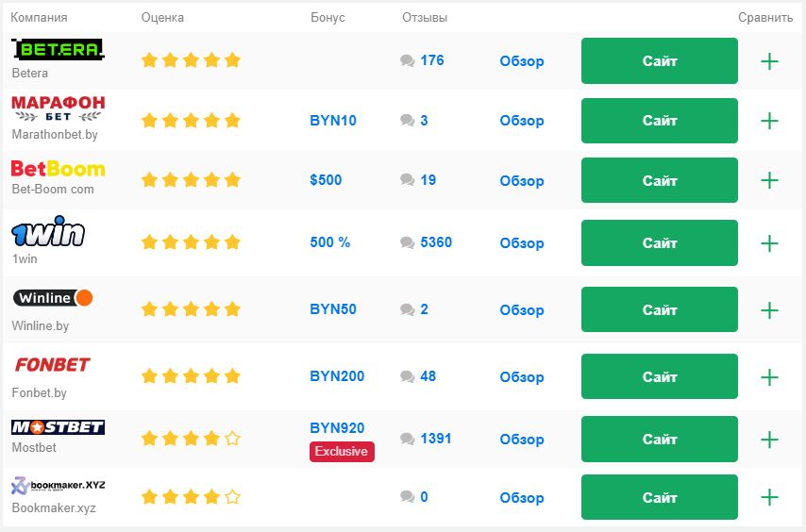Sort by the Оценка column header
806x532 pixels.
162,18
